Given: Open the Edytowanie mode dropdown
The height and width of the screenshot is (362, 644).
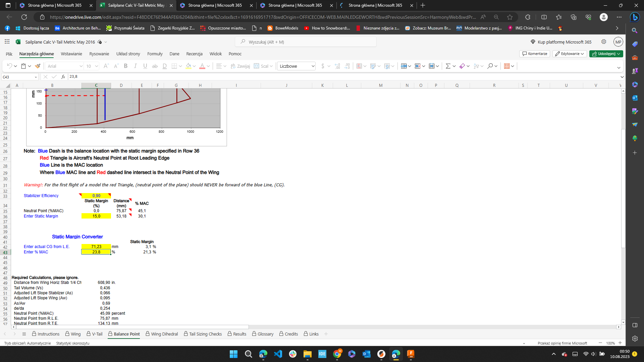Looking at the screenshot, I should [570, 54].
